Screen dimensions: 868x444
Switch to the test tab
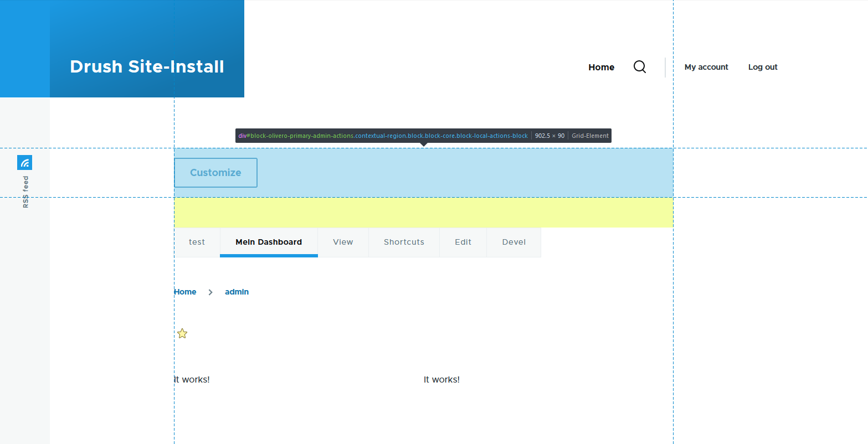[x=197, y=242]
